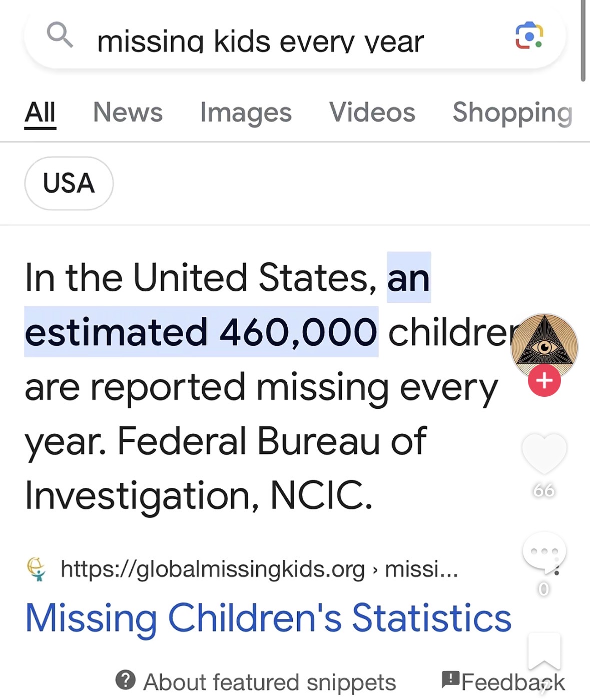Open the Shopping tab
The image size is (590, 700).
[x=512, y=113]
